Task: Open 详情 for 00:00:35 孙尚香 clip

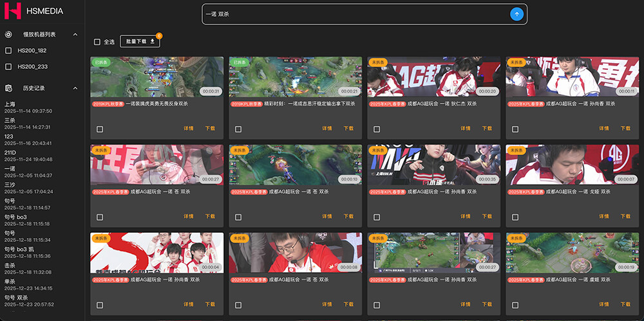Action: (466, 216)
